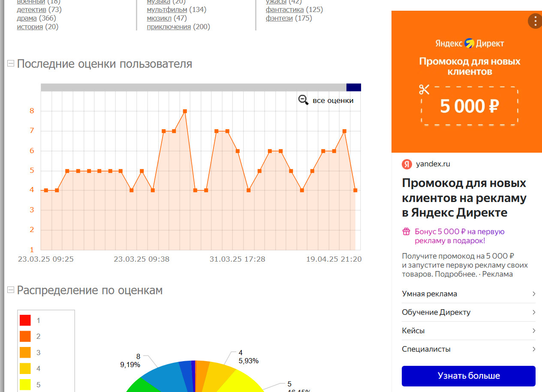Open the yandex.ru ad source link
This screenshot has width=542, height=392.
[x=433, y=164]
